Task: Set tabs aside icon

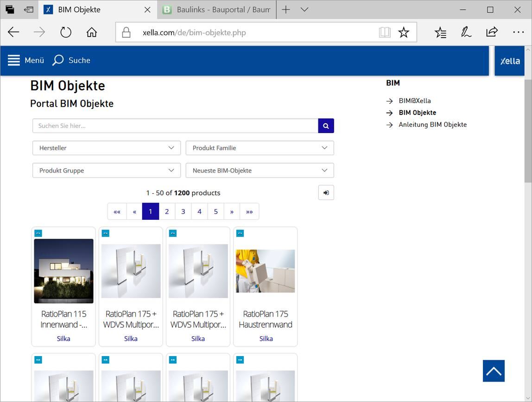Action: coord(29,10)
